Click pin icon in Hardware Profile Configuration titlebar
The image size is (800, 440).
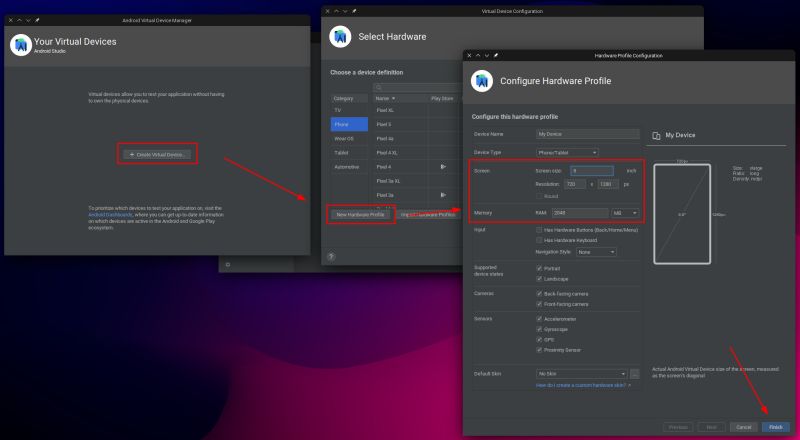click(496, 55)
